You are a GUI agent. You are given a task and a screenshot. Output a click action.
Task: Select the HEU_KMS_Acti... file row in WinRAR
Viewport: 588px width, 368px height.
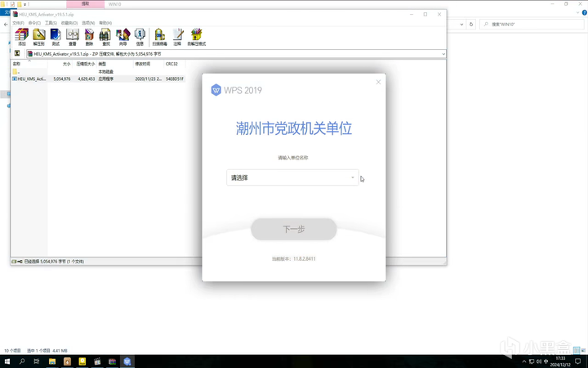pos(97,79)
